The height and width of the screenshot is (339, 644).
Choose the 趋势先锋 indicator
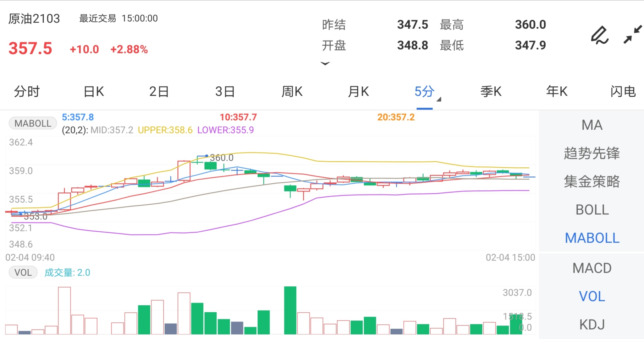(x=592, y=153)
